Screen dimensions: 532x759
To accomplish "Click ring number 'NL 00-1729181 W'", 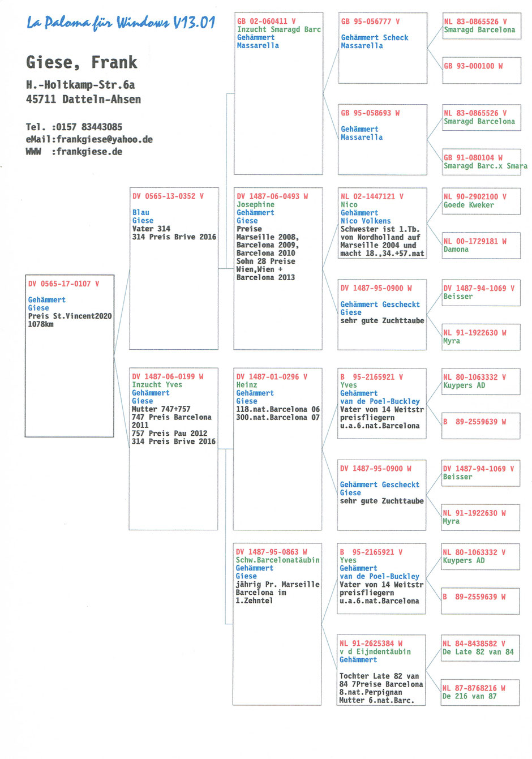I will pos(475,241).
